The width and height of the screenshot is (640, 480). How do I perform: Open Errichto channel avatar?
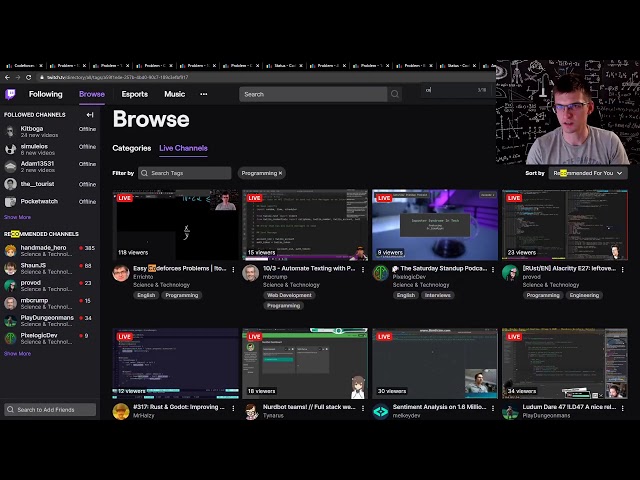(x=121, y=273)
